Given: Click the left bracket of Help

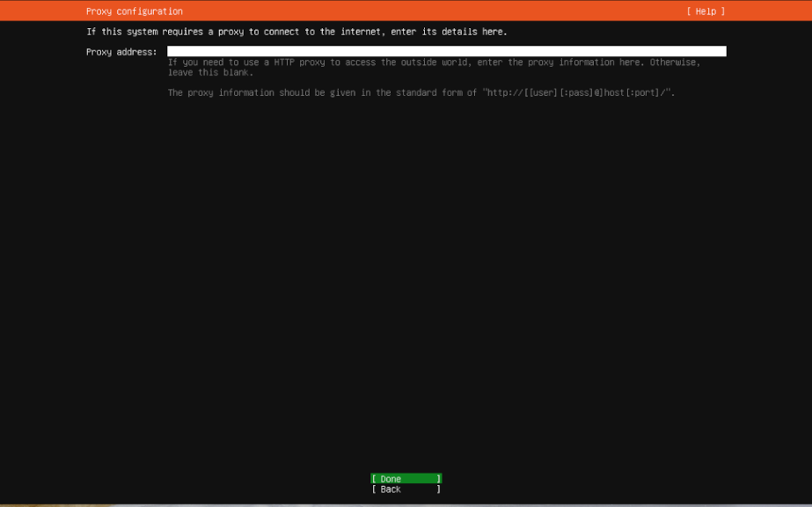Looking at the screenshot, I should [x=689, y=11].
